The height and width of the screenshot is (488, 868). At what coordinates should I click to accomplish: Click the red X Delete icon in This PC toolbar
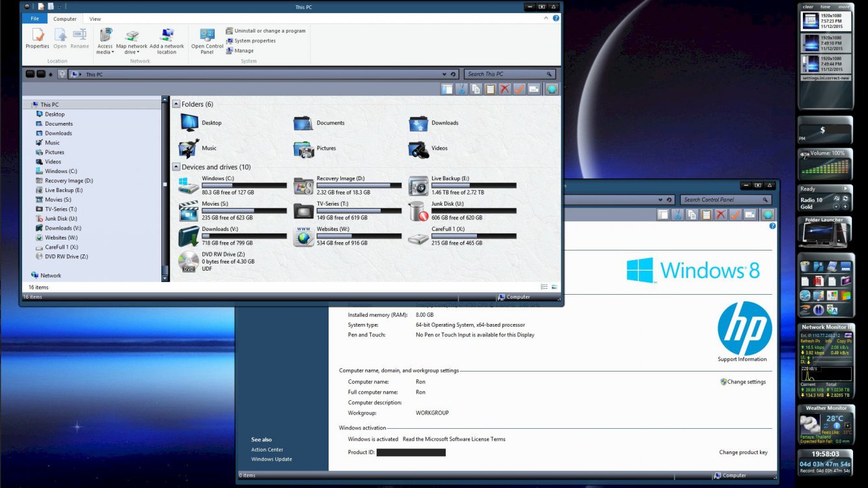tap(504, 89)
